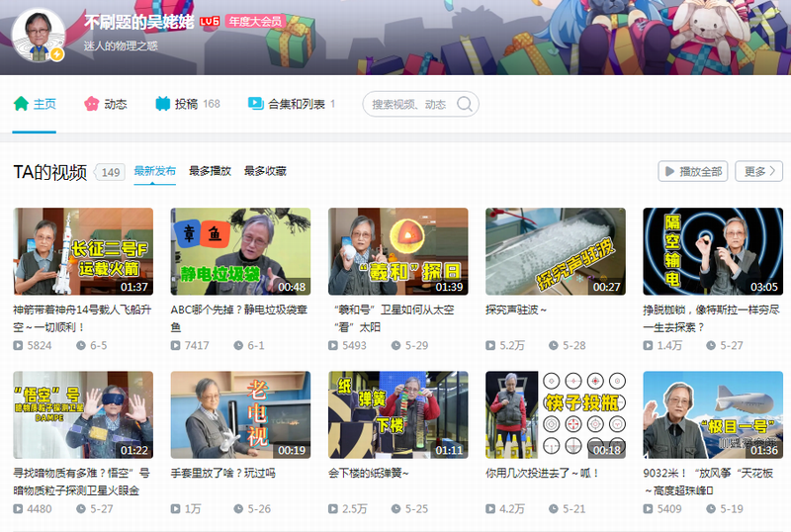Focus the 搜索视频、动态 search field
Viewport: 791px width, 532px height.
(x=410, y=104)
